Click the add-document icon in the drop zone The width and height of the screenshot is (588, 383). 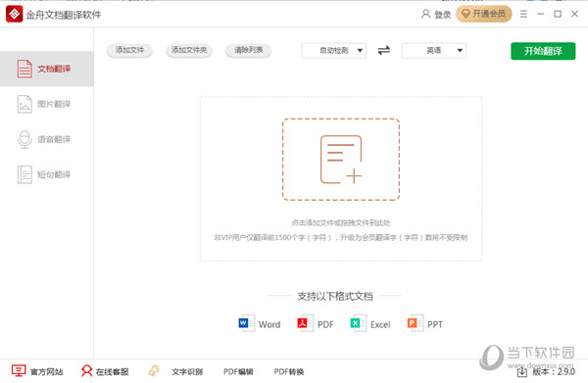pyautogui.click(x=341, y=160)
